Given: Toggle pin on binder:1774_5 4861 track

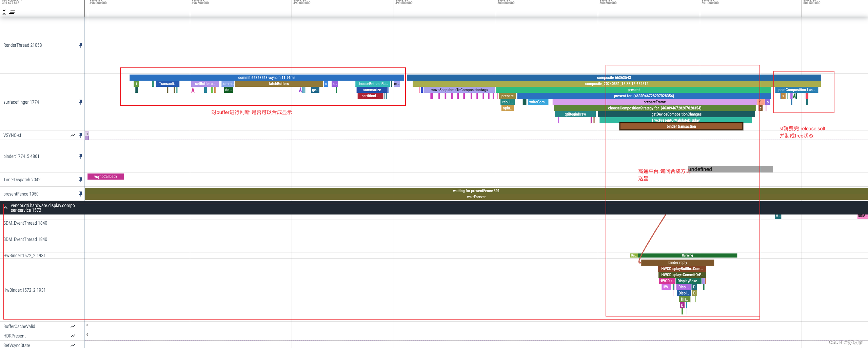Looking at the screenshot, I should tap(80, 156).
